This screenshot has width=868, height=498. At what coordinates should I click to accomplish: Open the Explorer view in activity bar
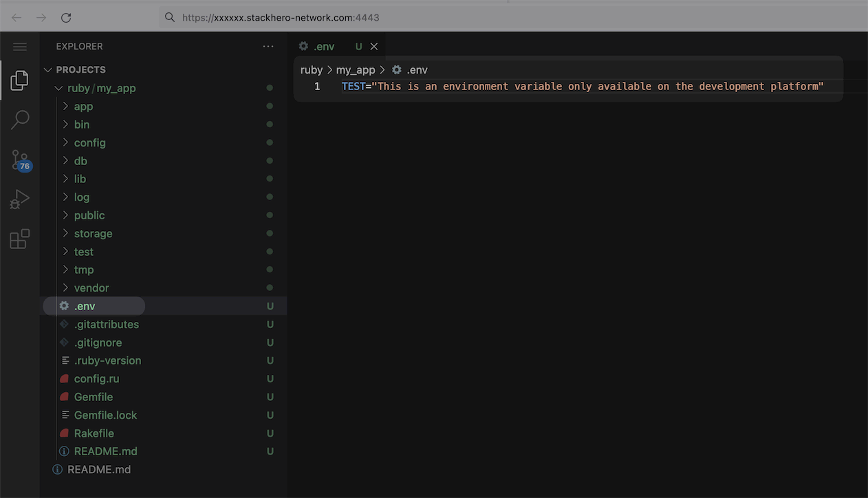[19, 80]
